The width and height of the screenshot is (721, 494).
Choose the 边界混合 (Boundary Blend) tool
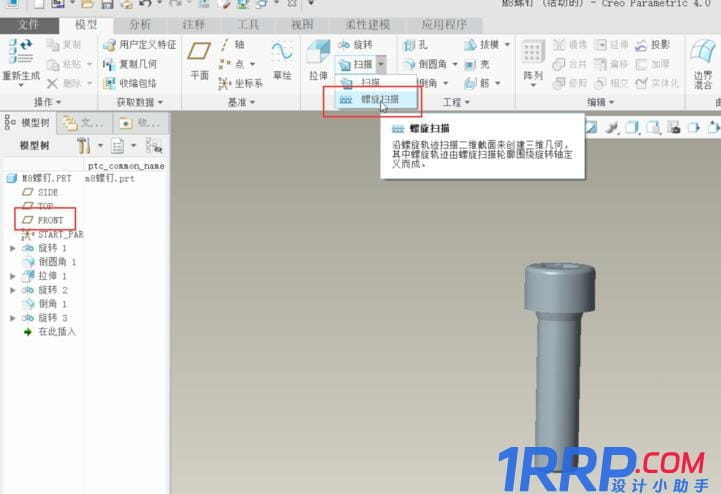click(703, 62)
